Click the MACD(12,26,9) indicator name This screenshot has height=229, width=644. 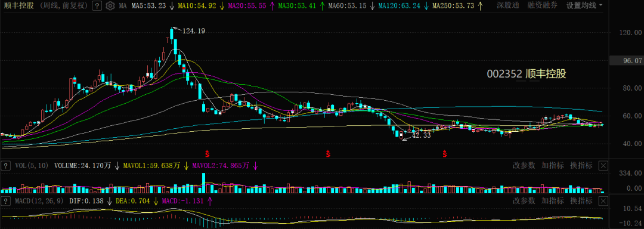(39, 201)
